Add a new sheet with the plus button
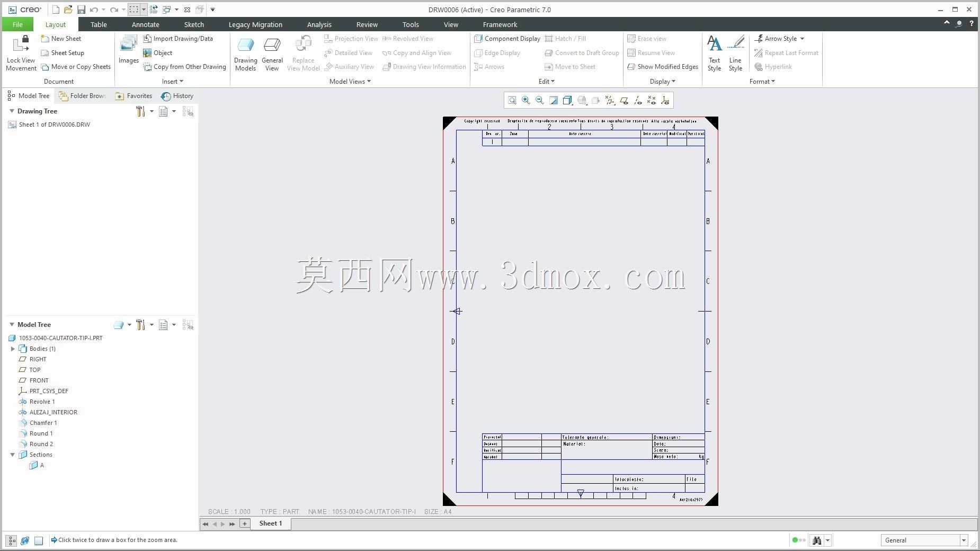The height and width of the screenshot is (551, 980). click(245, 523)
